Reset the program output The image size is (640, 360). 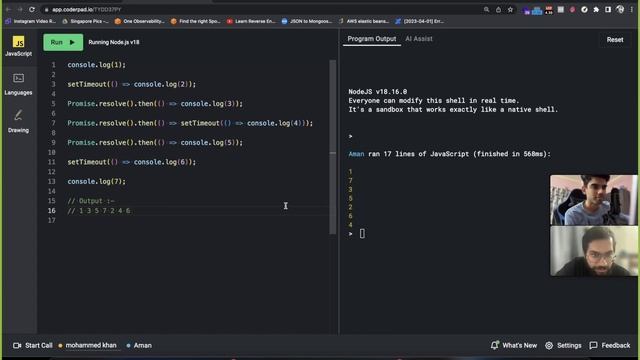pyautogui.click(x=615, y=40)
